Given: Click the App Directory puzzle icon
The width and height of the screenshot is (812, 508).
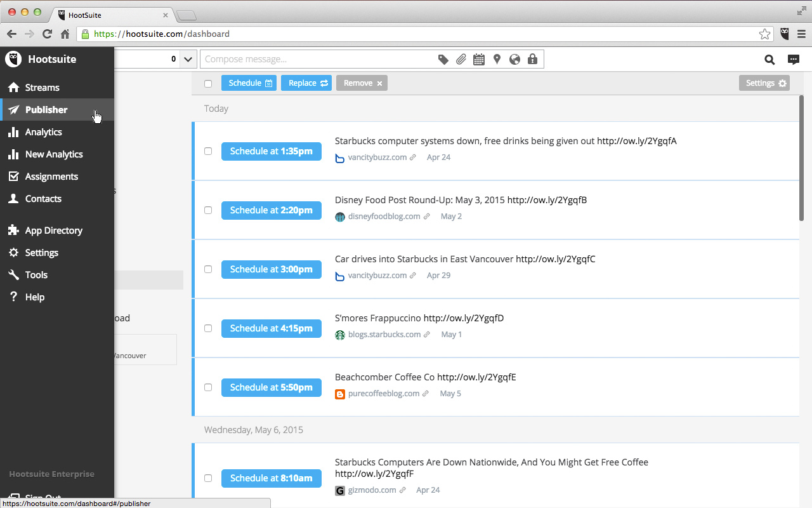Looking at the screenshot, I should coord(13,231).
